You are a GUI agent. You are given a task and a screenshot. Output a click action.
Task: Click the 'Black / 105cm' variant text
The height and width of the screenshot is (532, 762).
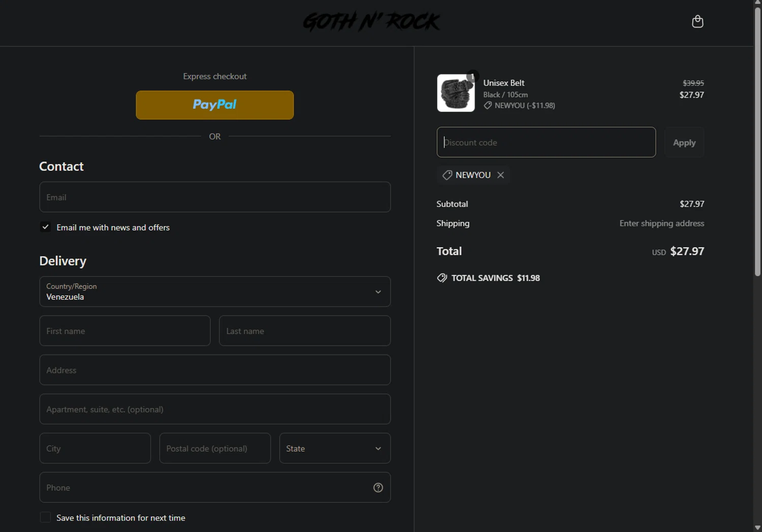pyautogui.click(x=505, y=94)
